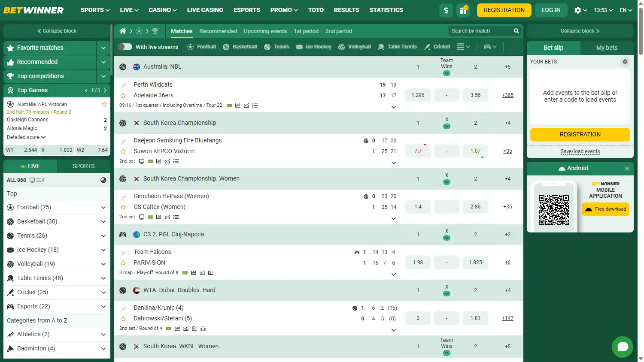The width and height of the screenshot is (644, 362).
Task: Select the 1st period tab
Action: pos(306,31)
